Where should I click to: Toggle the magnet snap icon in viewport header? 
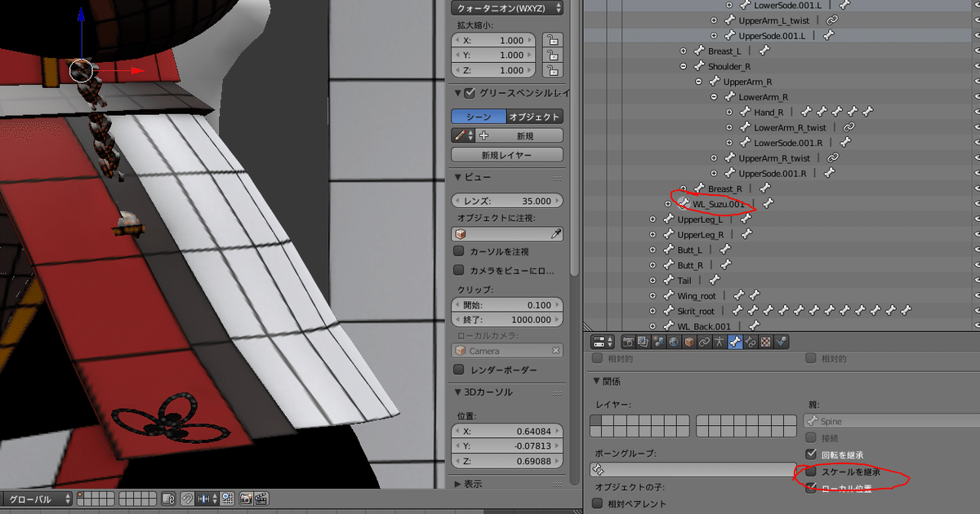point(187,498)
